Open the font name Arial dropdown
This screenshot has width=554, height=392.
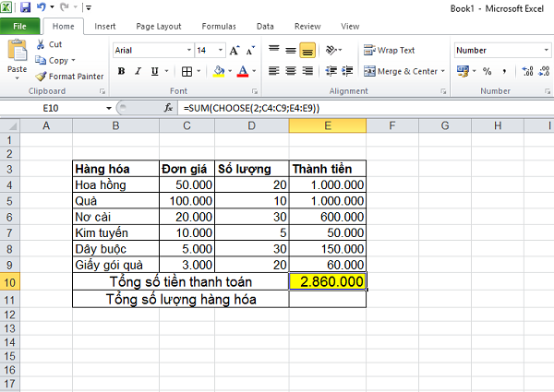[189, 51]
